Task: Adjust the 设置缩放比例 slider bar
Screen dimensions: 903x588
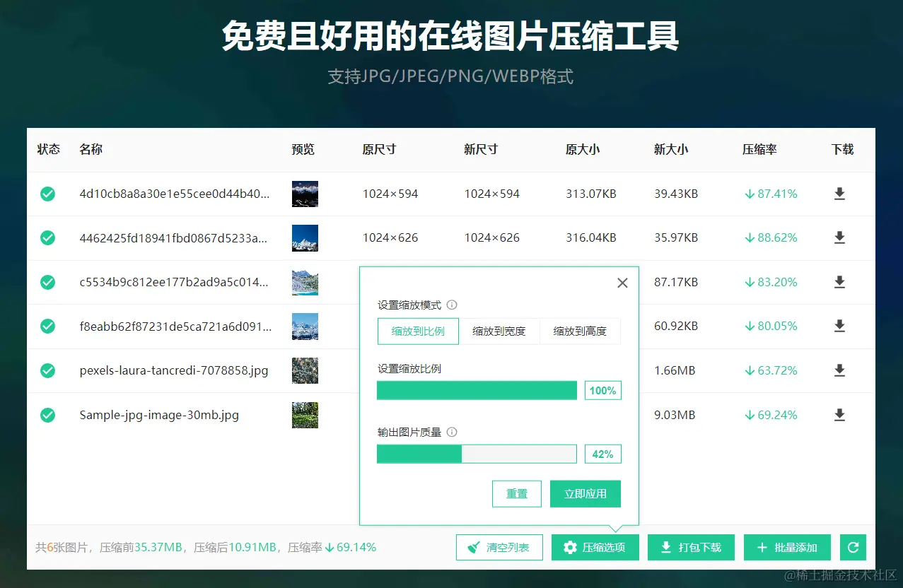Action: point(477,390)
